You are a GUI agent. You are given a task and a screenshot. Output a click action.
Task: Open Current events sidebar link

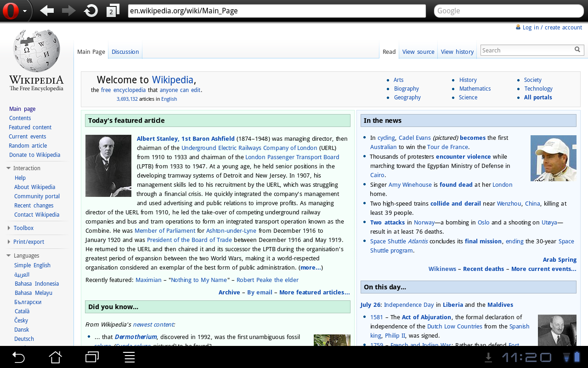28,137
